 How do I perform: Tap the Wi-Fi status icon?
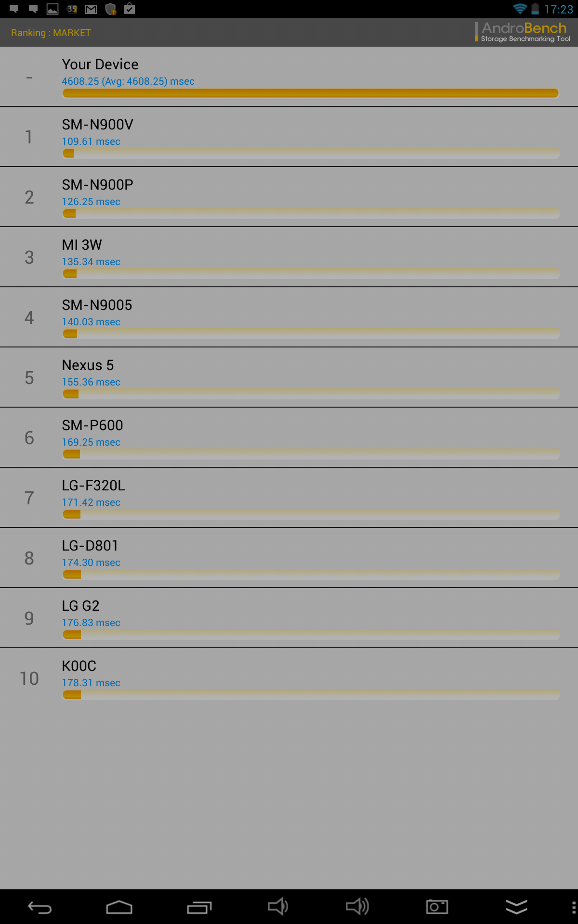(x=520, y=9)
